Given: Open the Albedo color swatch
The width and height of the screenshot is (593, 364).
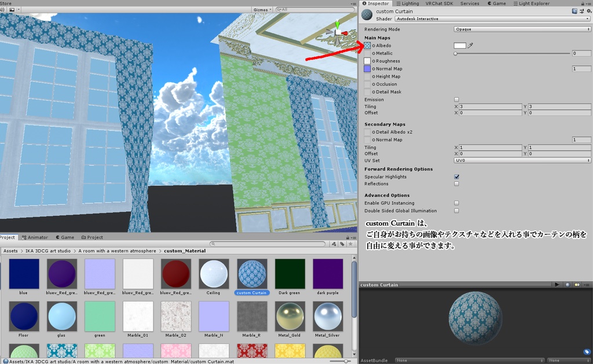Looking at the screenshot, I should [460, 45].
